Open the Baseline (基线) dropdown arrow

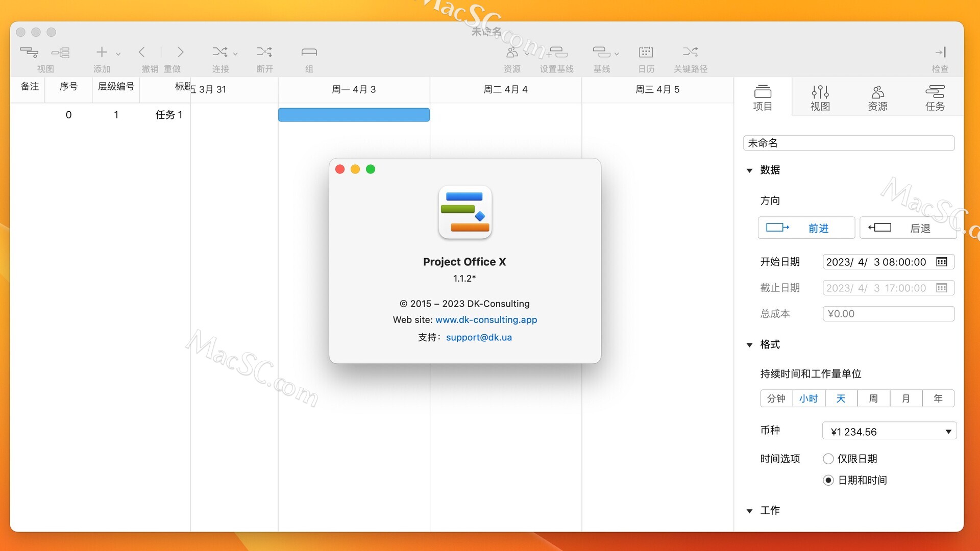617,54
